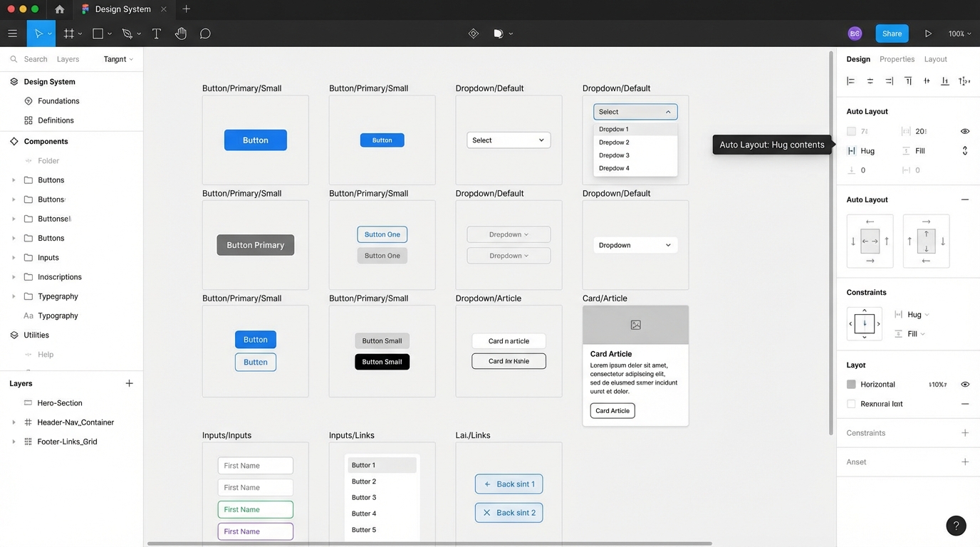Click the Share button
Image resolution: width=980 pixels, height=547 pixels.
pos(892,33)
